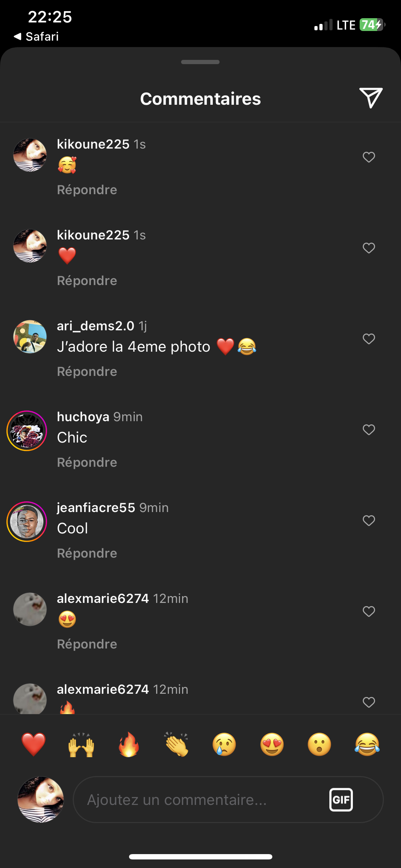
Task: Tap the surprised face quick emoji
Action: pos(319,744)
